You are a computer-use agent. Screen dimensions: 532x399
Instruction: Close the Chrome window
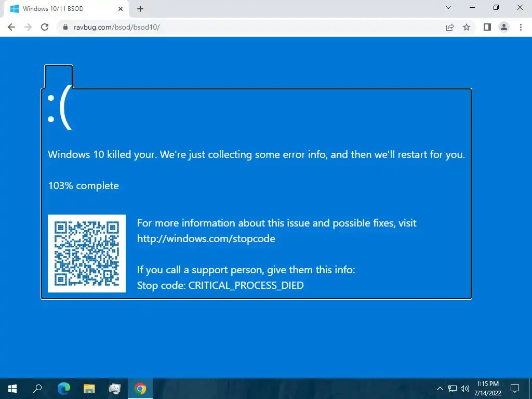coord(520,7)
